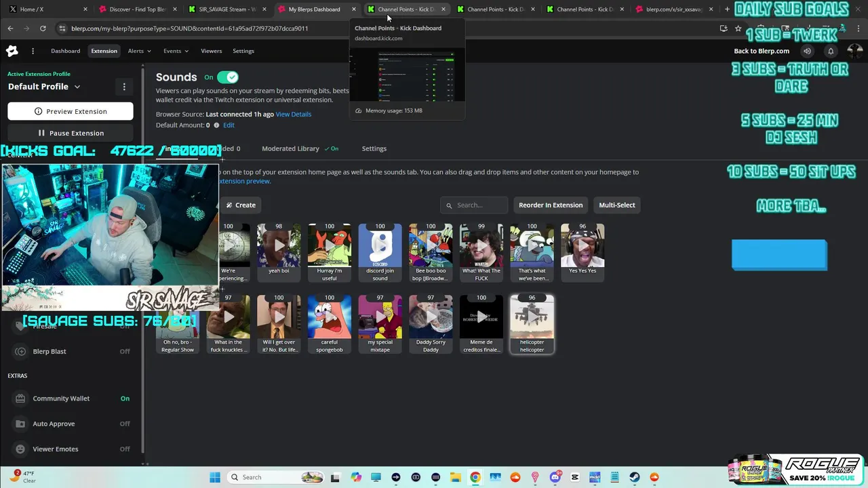Click the Windows taskbar Search box

(275, 477)
